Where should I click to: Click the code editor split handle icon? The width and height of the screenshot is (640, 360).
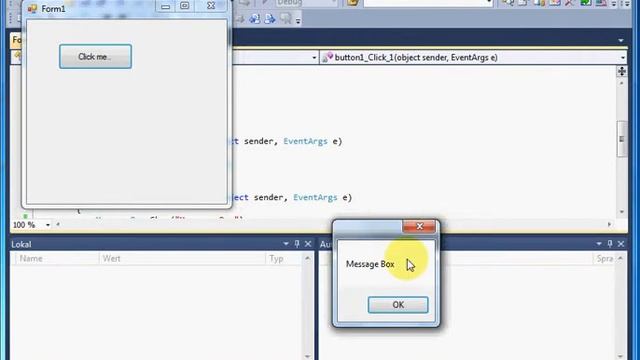tap(622, 71)
